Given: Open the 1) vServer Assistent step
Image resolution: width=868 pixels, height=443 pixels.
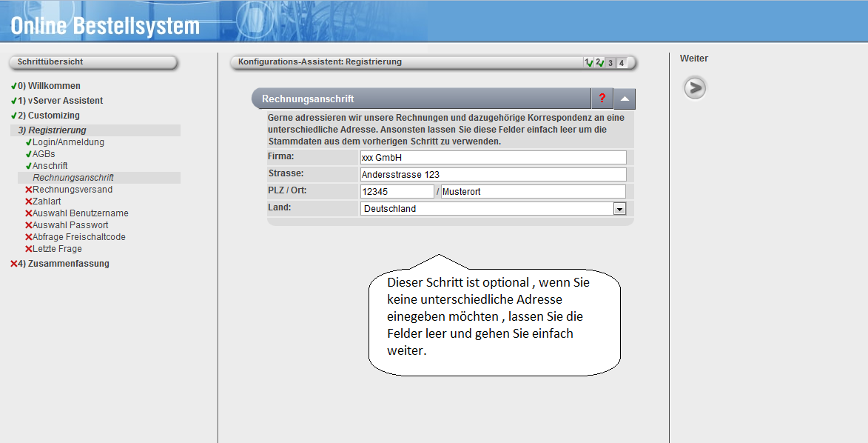Looking at the screenshot, I should tap(60, 101).
